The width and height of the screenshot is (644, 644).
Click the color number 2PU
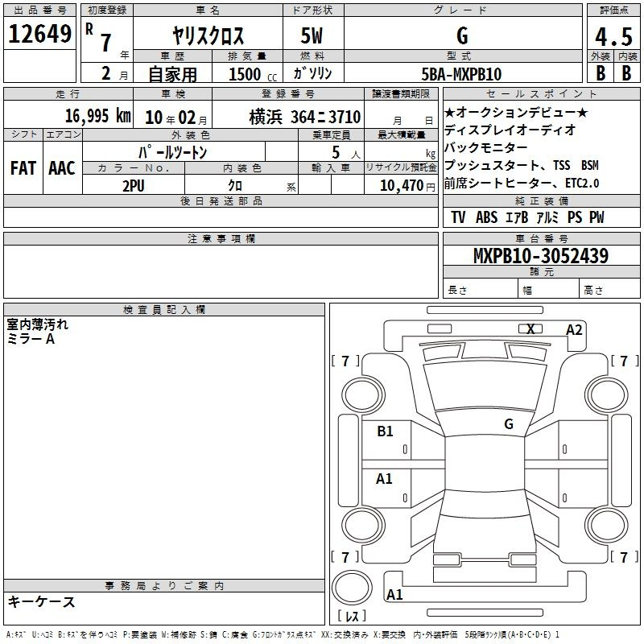pyautogui.click(x=133, y=184)
